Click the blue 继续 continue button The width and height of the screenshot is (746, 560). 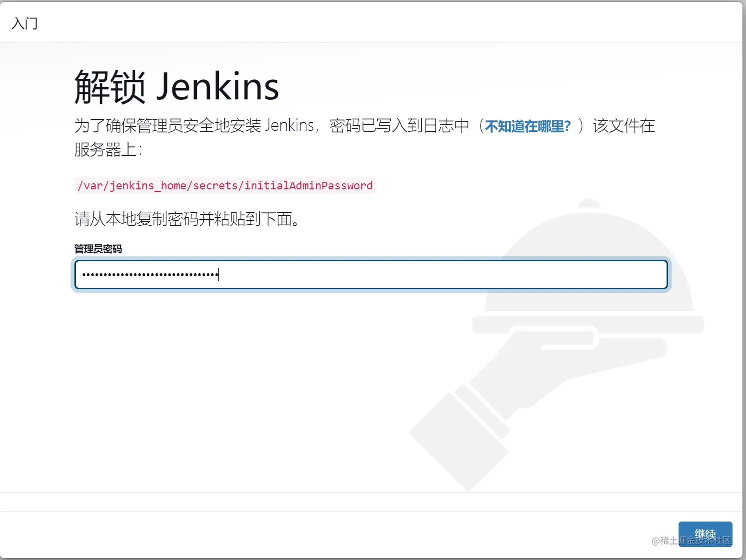705,534
